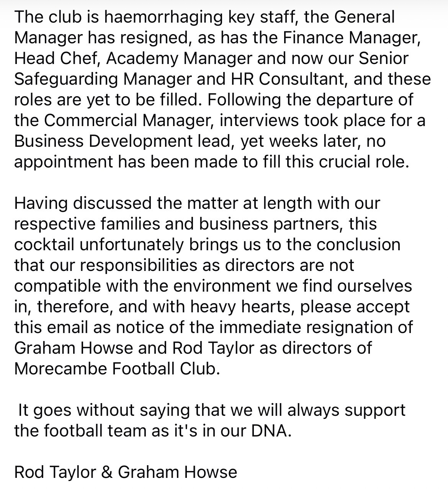Select the "Academy Manager" text

tap(179, 59)
